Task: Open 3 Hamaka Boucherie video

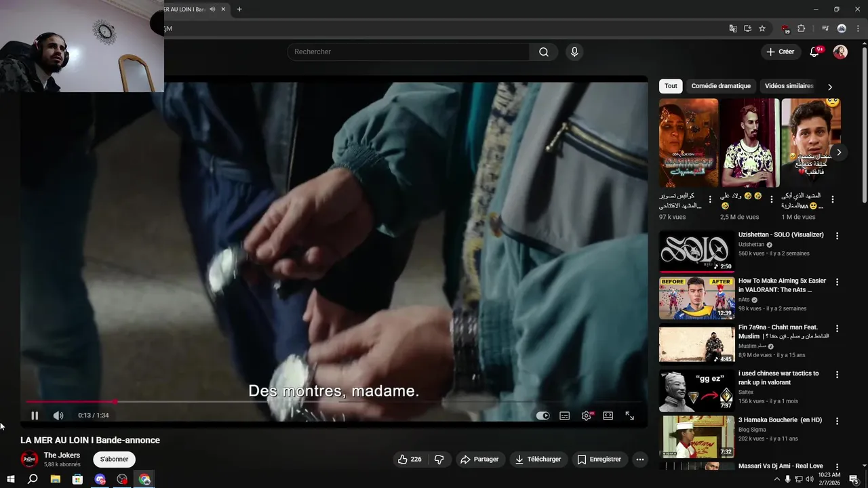Action: click(x=697, y=437)
